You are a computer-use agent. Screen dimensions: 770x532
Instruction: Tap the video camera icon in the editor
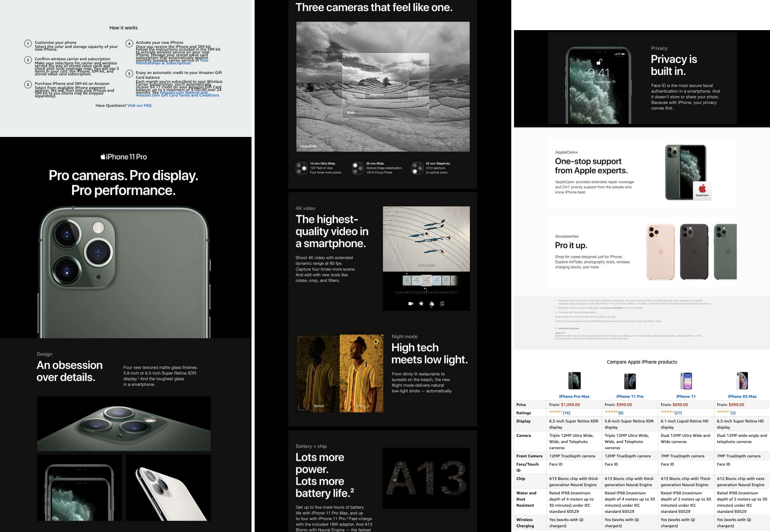[411, 304]
